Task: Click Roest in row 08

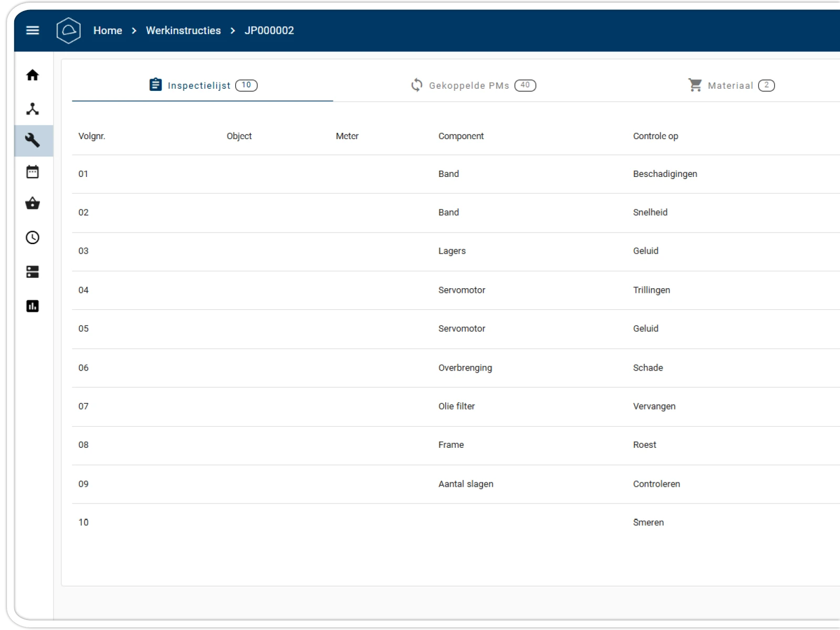Action: pyautogui.click(x=645, y=445)
